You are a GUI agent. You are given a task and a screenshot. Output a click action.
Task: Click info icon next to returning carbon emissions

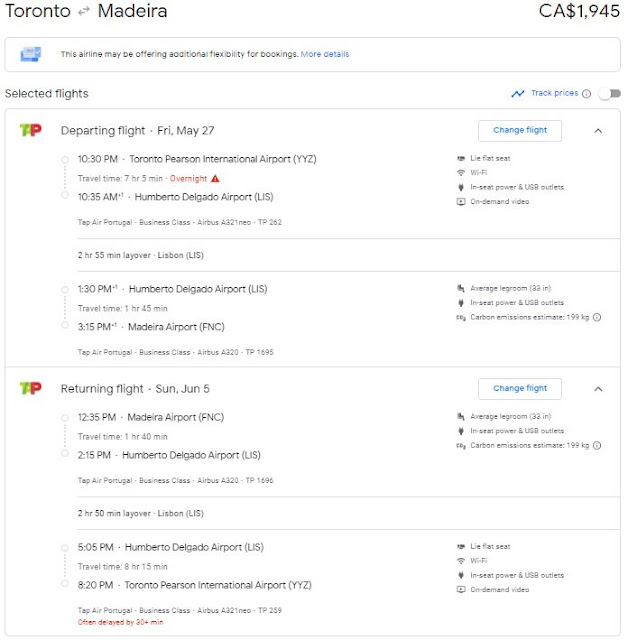point(597,445)
